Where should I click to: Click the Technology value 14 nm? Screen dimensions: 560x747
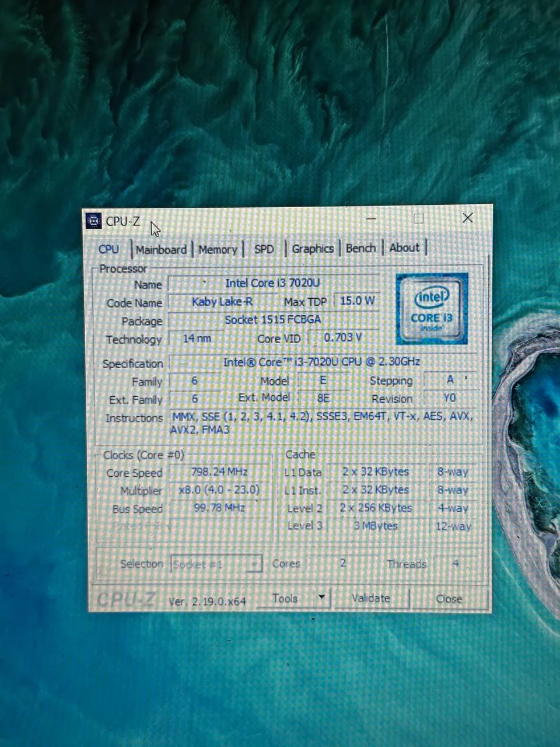tap(197, 338)
